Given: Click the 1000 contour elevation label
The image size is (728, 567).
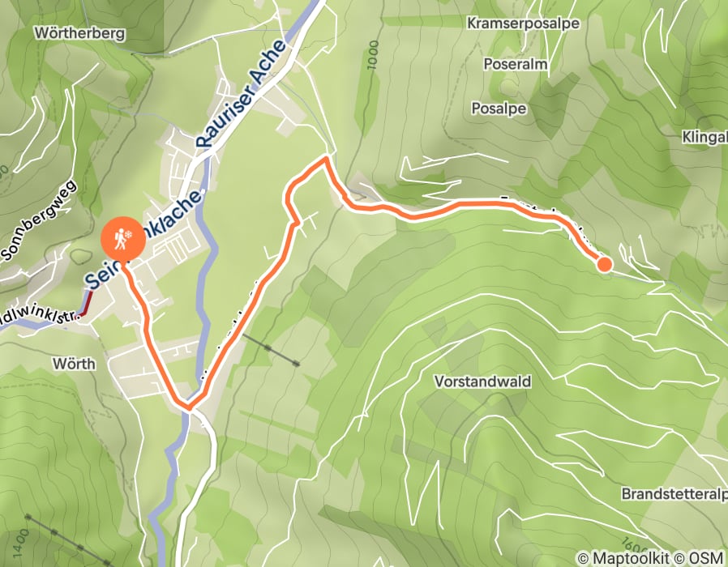Looking at the screenshot, I should click(372, 55).
